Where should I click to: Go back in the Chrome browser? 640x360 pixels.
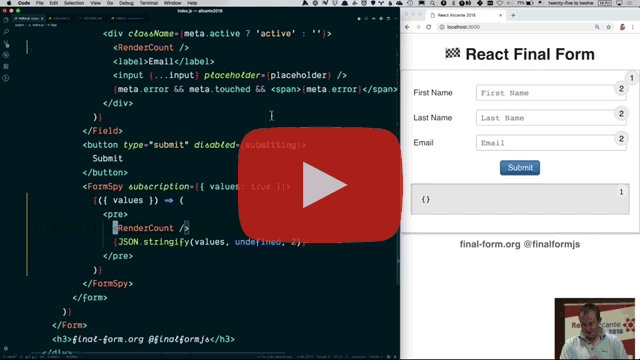[x=407, y=27]
